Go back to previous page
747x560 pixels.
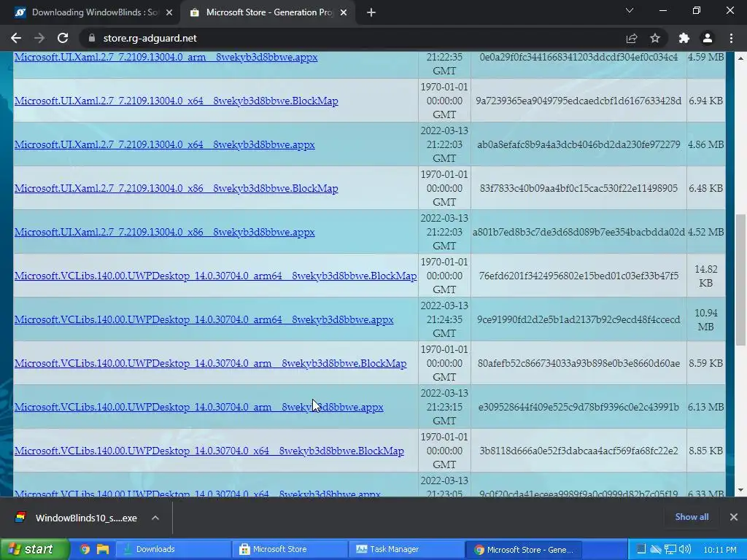[16, 38]
